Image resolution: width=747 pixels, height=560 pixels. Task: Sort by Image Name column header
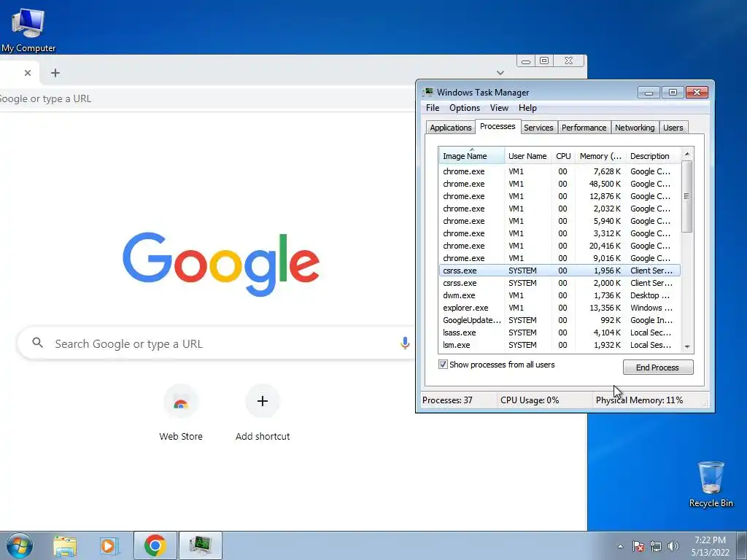click(x=471, y=156)
